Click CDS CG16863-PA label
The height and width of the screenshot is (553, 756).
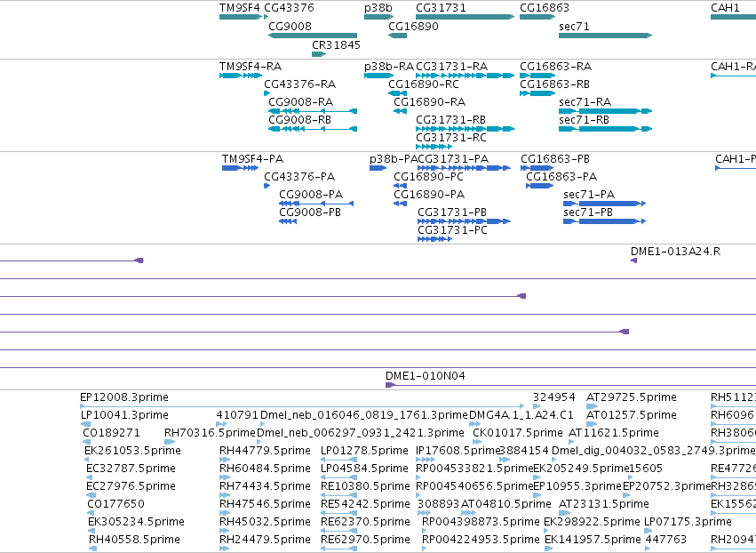561,177
